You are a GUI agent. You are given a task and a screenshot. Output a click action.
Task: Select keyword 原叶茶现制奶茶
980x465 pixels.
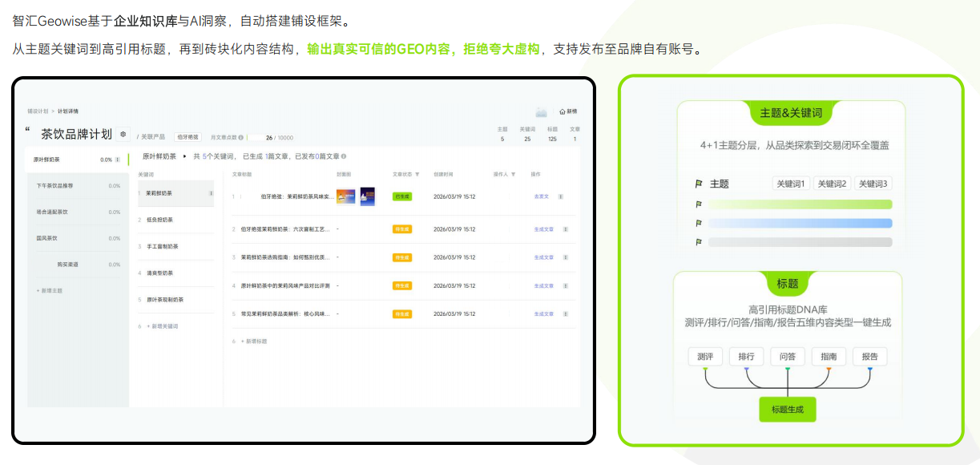pyautogui.click(x=175, y=299)
